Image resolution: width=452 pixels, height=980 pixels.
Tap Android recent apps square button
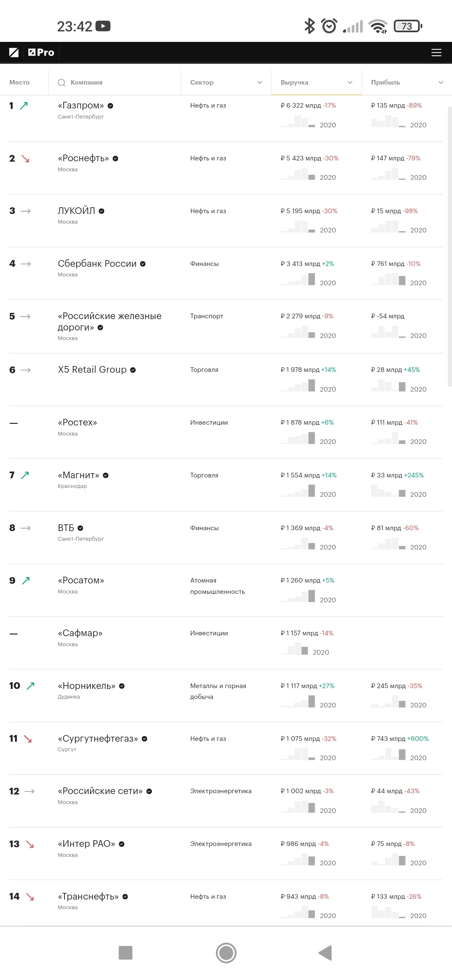(x=126, y=953)
